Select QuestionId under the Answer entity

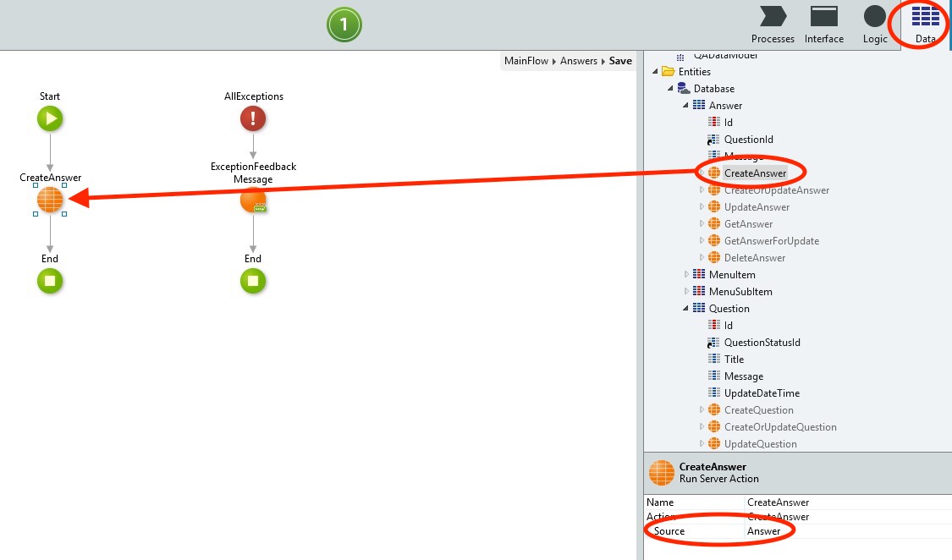click(749, 140)
